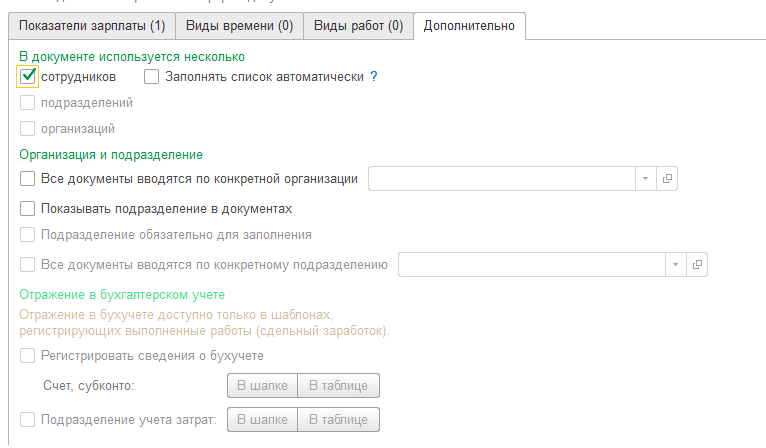Check "Все документы вводятся по конкретной организации"
The image size is (766, 448).
coord(28,179)
